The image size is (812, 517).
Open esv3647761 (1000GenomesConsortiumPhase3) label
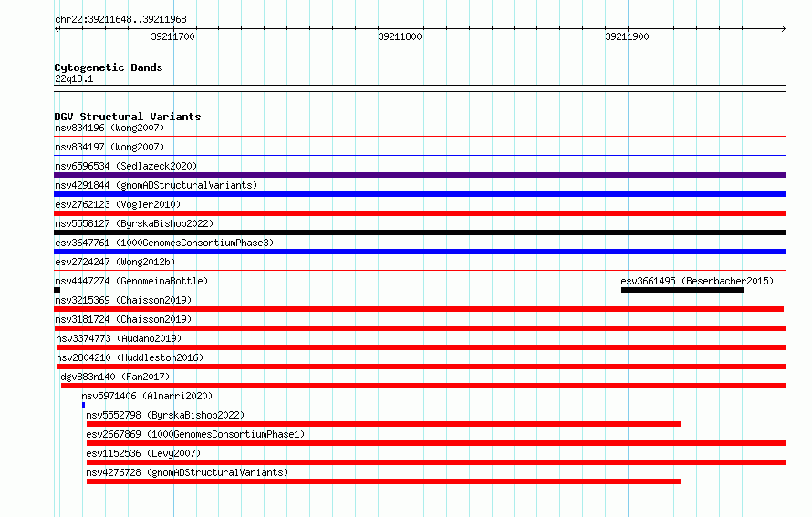coord(164,243)
